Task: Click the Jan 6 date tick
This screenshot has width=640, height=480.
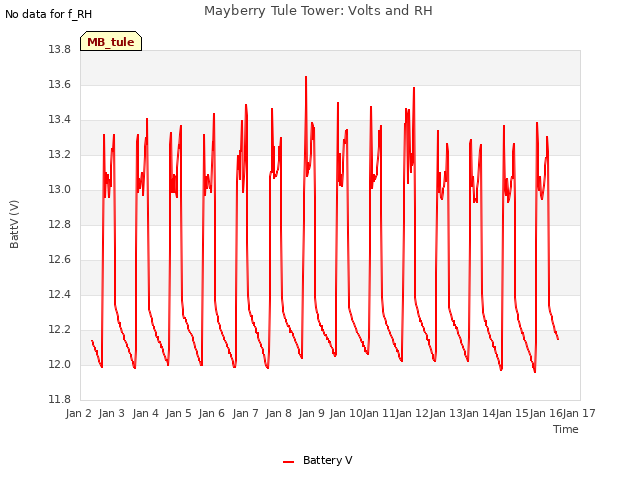Action: click(212, 413)
